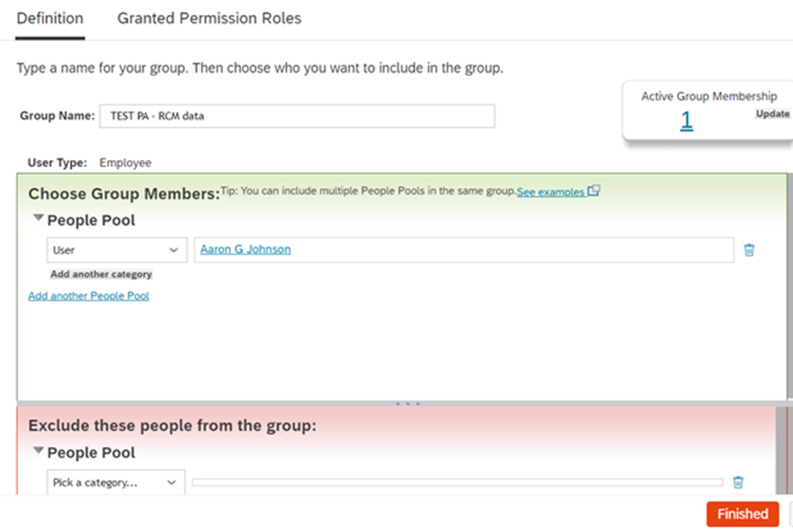This screenshot has height=532, width=793.
Task: Click into the Group Name text field
Action: point(297,116)
